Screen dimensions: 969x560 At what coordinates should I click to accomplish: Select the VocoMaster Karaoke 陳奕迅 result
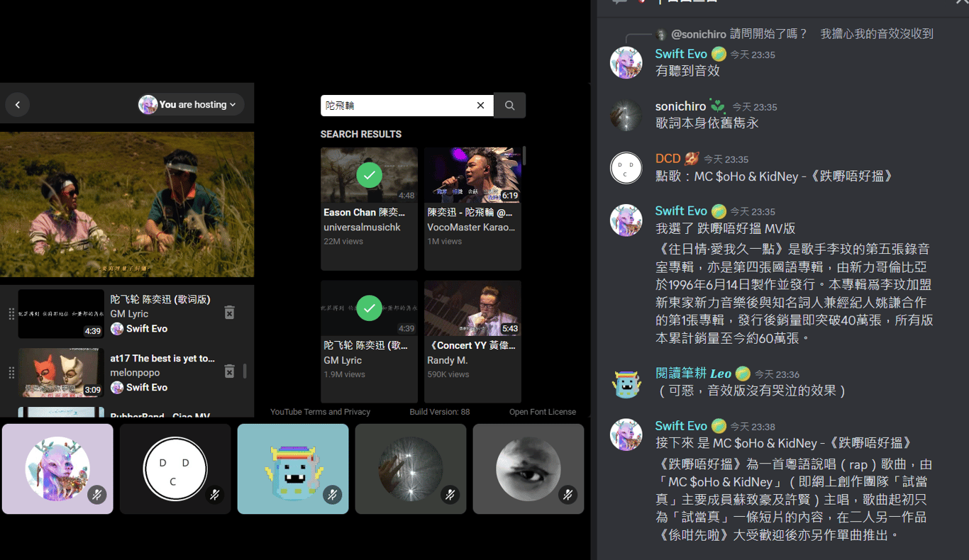pyautogui.click(x=472, y=208)
